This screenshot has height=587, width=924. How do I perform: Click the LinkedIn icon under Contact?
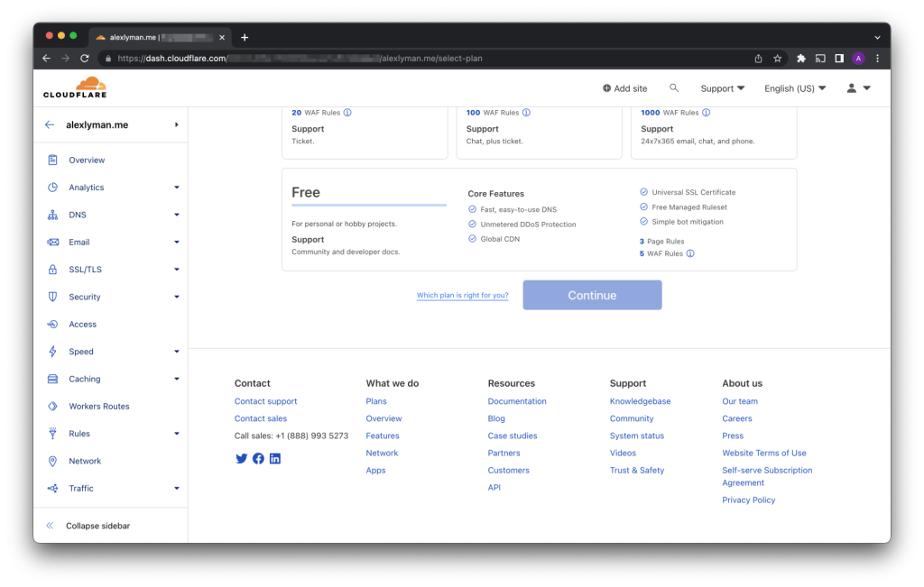[275, 458]
